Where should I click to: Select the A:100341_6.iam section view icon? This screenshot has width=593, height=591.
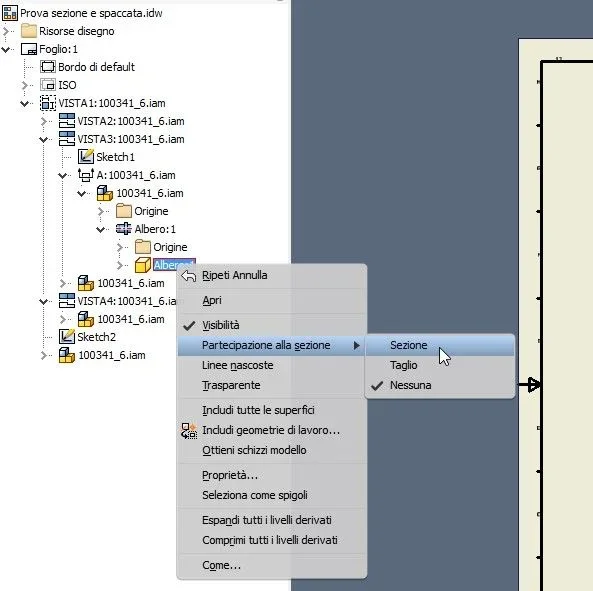tap(86, 175)
